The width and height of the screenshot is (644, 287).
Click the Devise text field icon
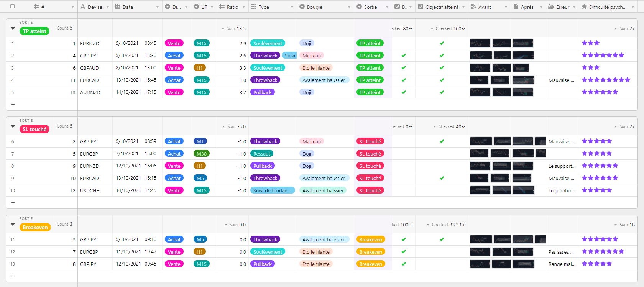[83, 7]
